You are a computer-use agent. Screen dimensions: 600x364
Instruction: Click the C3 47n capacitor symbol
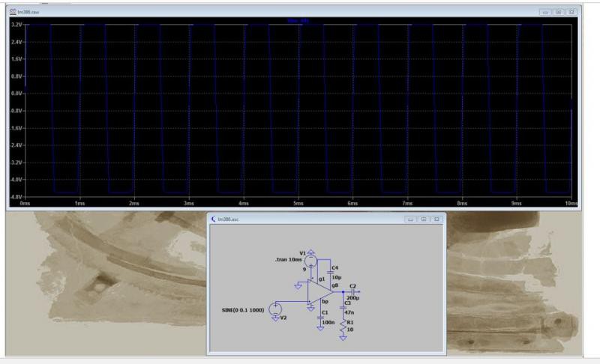[x=343, y=308]
